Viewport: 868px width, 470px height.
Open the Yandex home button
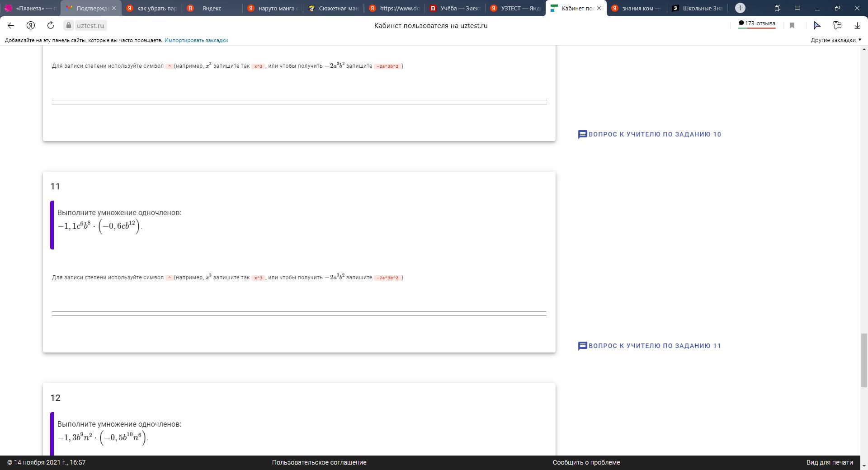31,25
